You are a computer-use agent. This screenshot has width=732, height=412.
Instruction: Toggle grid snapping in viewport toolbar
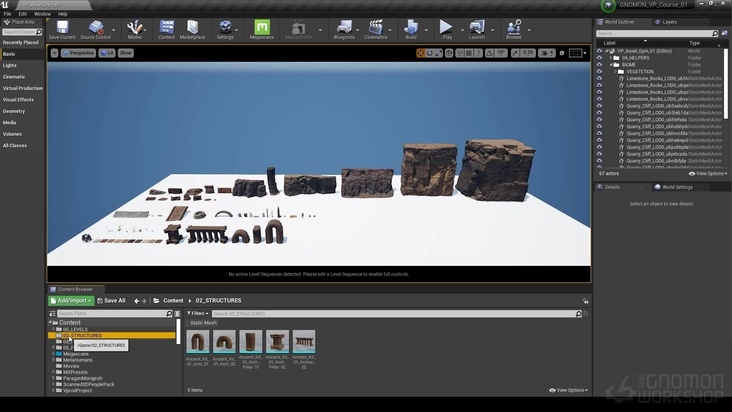click(469, 53)
